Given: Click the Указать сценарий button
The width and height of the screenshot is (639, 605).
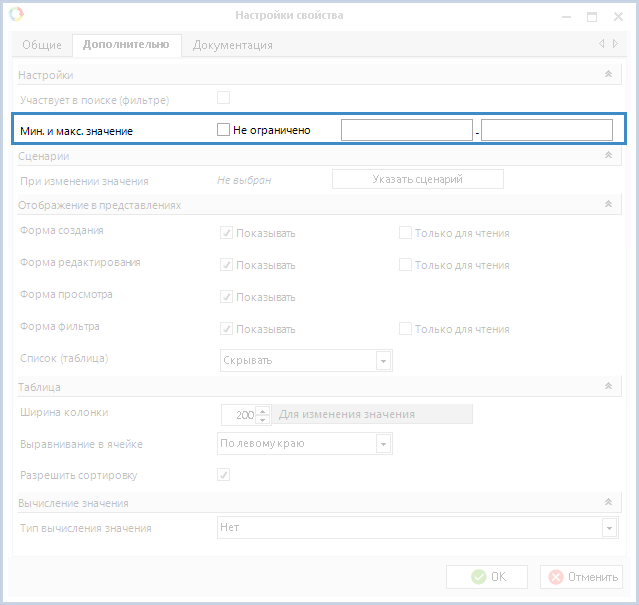Looking at the screenshot, I should [418, 179].
